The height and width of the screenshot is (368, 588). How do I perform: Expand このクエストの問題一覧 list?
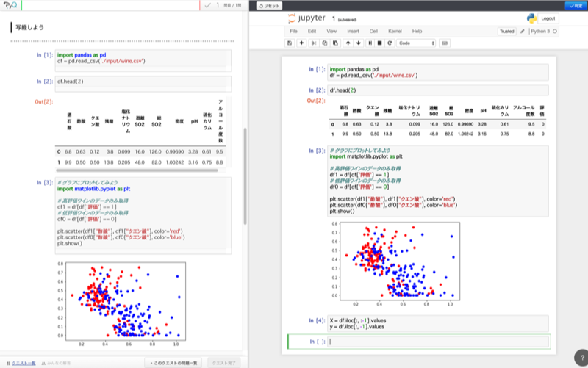tap(174, 363)
